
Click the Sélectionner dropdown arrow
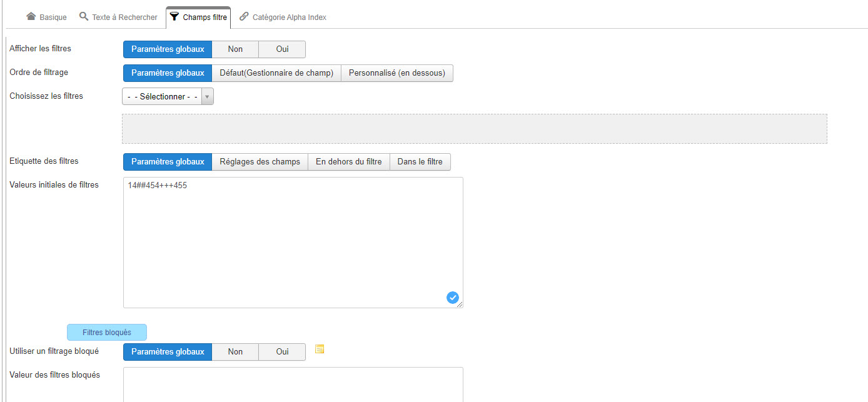(207, 97)
